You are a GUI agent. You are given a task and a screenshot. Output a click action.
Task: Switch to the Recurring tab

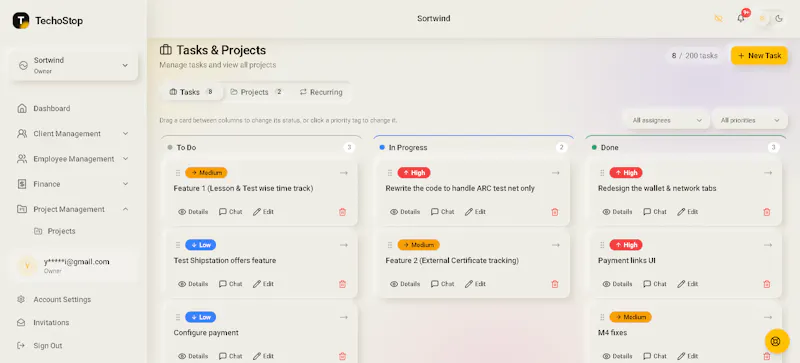(321, 92)
